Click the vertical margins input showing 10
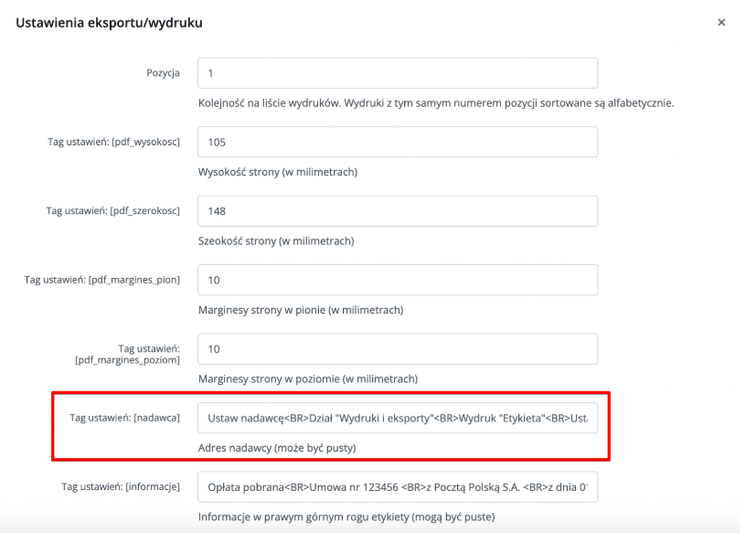 click(x=398, y=280)
